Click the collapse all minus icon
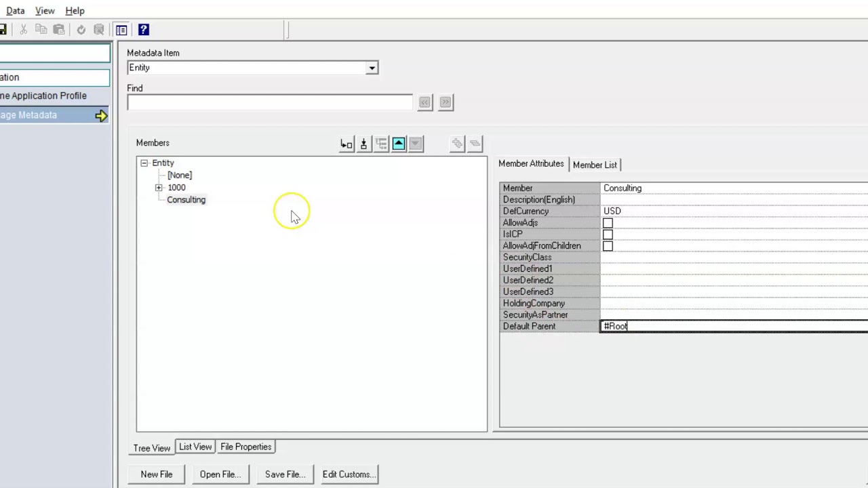This screenshot has width=868, height=488. coord(475,144)
